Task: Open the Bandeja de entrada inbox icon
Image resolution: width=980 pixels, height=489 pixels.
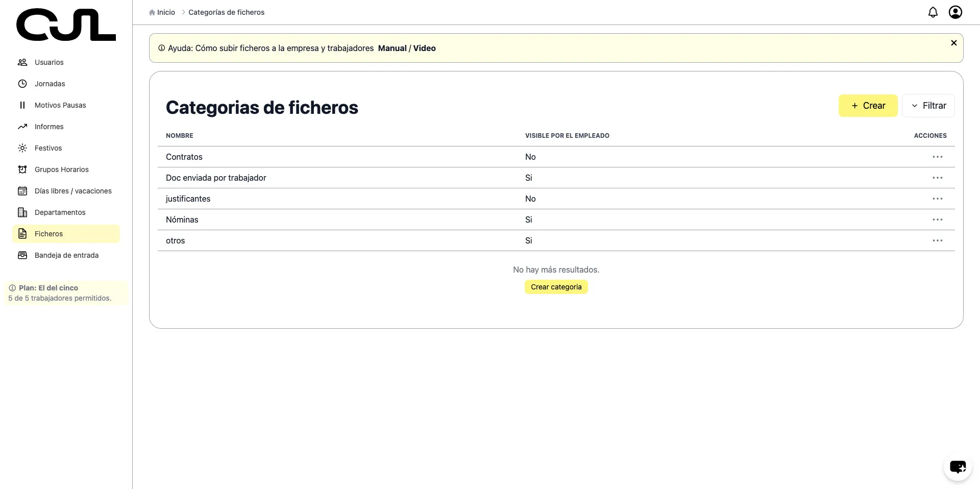Action: 22,255
